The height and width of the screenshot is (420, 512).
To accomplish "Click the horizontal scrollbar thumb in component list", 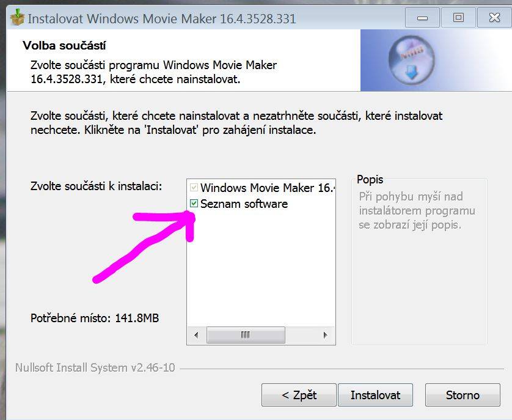I will 246,335.
